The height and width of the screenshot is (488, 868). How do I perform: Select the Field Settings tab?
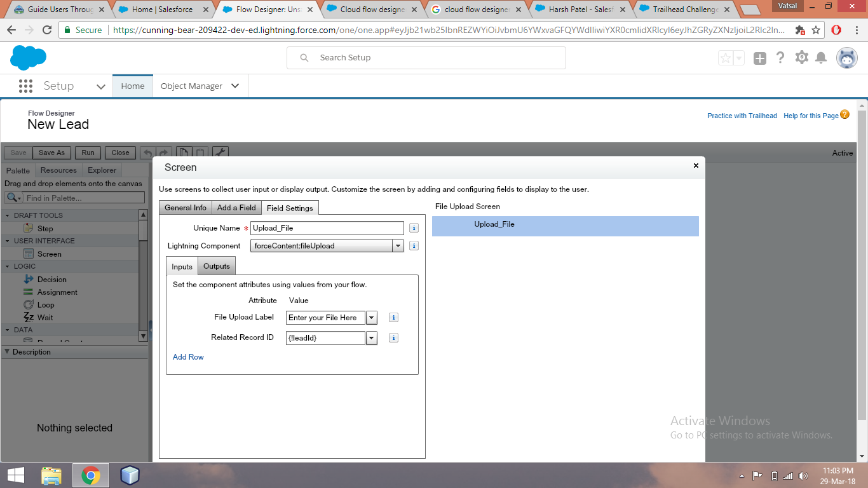[x=290, y=208]
